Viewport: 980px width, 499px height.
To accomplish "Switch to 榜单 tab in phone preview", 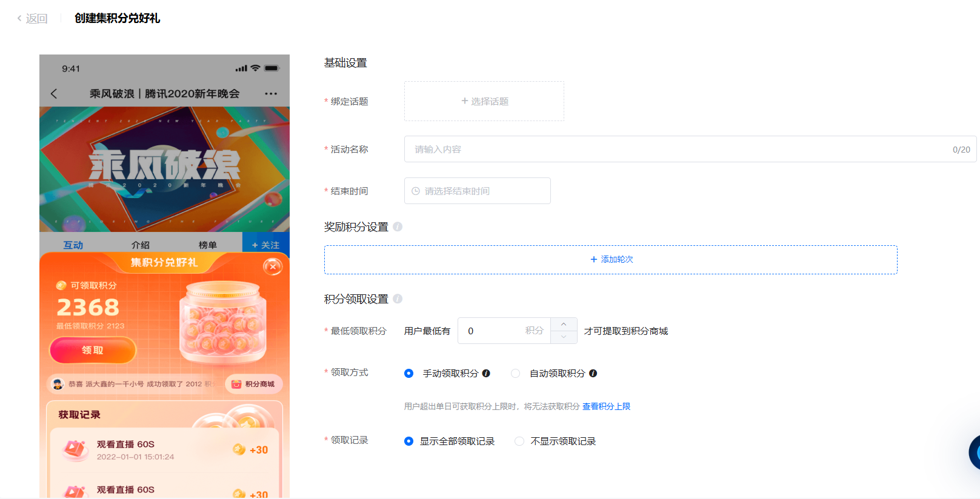I will (207, 245).
